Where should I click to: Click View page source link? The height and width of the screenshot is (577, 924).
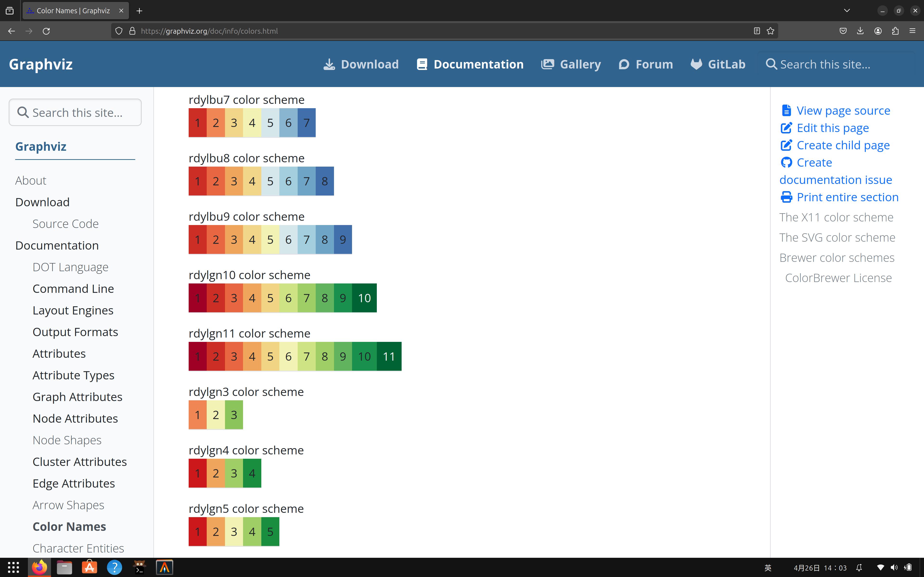pyautogui.click(x=843, y=111)
